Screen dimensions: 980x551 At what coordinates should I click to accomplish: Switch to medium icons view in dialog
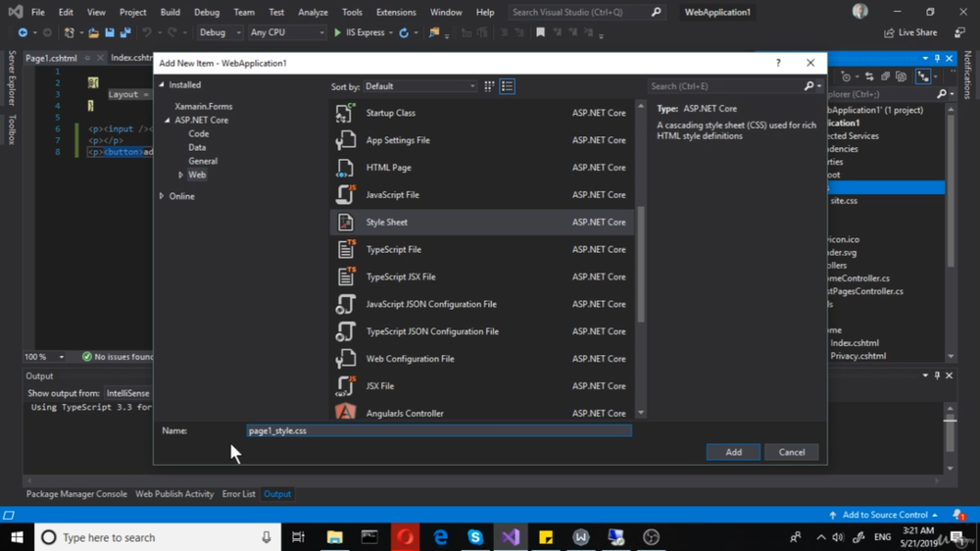(x=489, y=86)
